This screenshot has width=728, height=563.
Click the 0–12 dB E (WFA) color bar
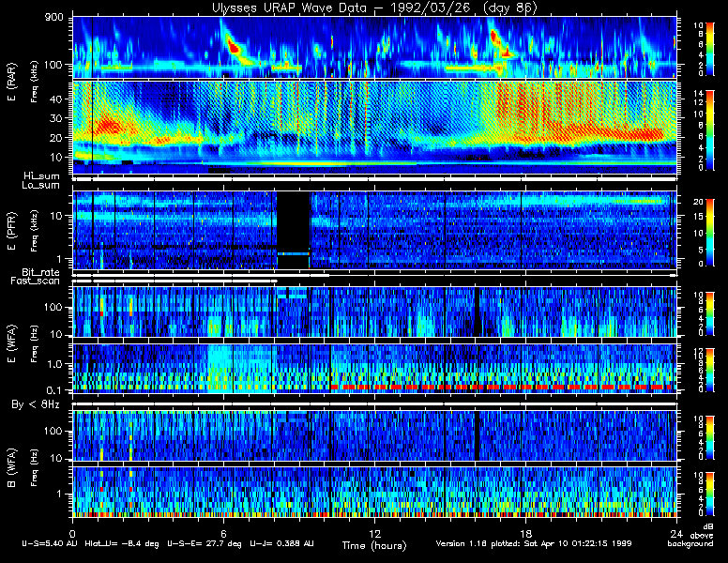click(x=710, y=371)
